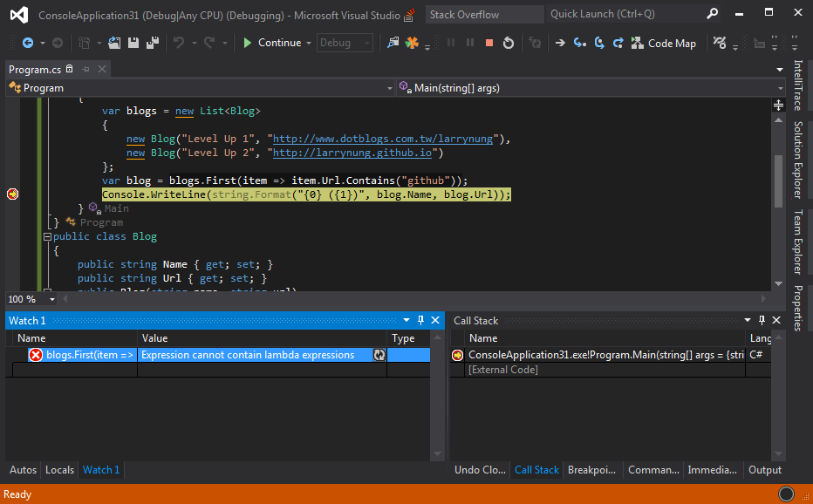813x504 pixels.
Task: Click the green Continue play button
Action: tap(248, 43)
